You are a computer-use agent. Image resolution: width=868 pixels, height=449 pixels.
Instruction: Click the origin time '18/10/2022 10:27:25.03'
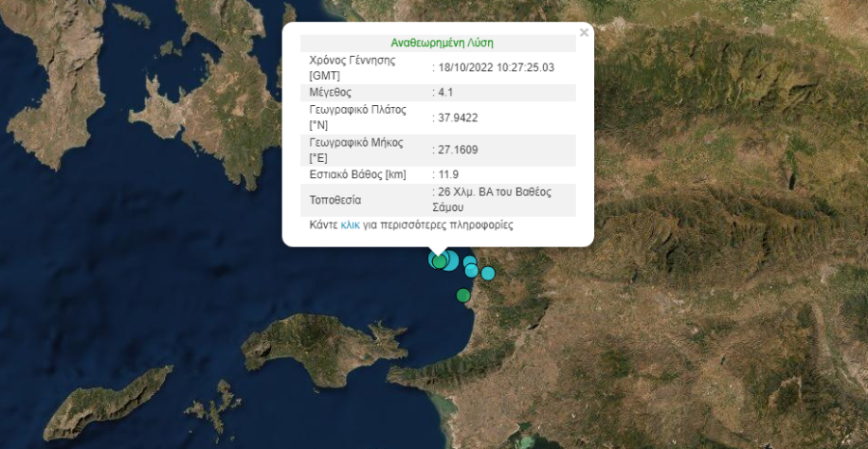point(496,67)
